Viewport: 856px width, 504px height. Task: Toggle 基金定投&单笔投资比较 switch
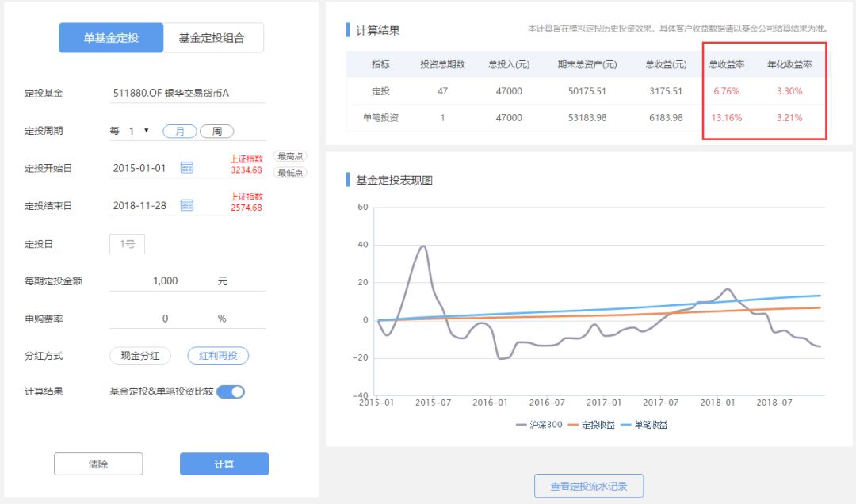click(x=231, y=391)
